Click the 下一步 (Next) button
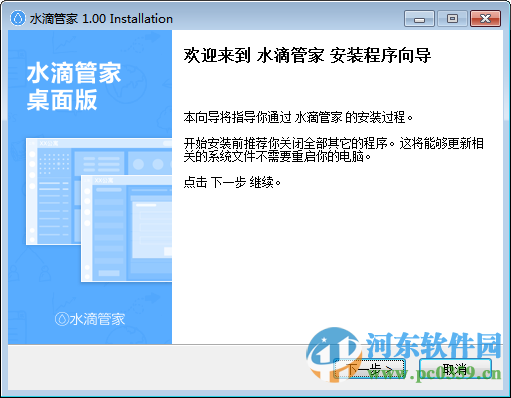Viewport: 511px width, 398px height. point(369,369)
